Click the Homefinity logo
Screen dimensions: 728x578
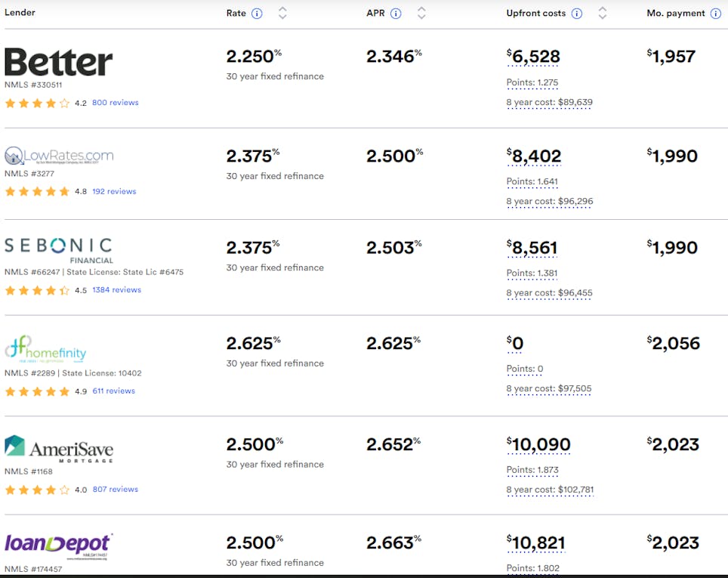[x=46, y=350]
